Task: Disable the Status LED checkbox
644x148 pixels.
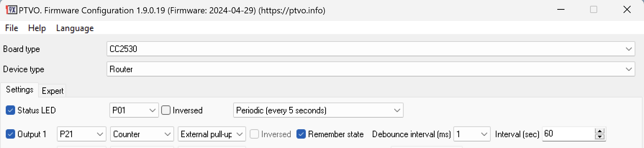Action: pyautogui.click(x=10, y=110)
